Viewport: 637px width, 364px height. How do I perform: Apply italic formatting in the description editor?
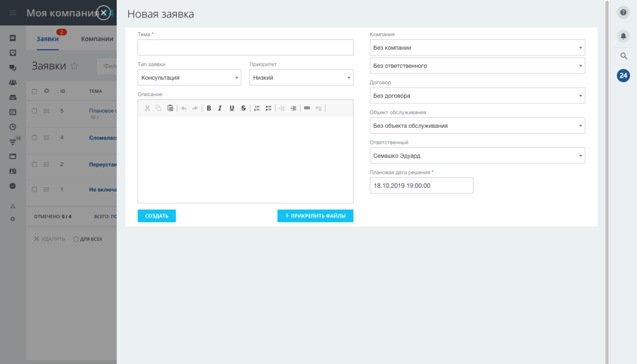[x=220, y=108]
